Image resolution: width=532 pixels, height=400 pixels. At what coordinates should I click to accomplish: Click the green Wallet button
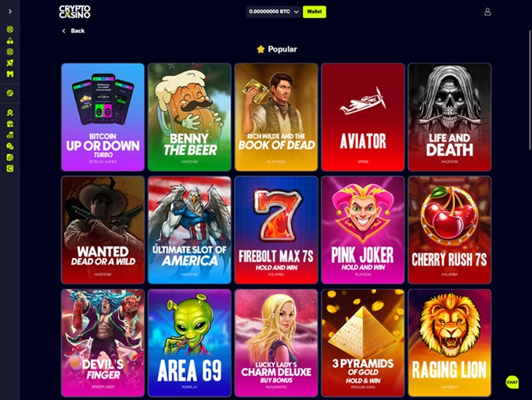(x=315, y=12)
